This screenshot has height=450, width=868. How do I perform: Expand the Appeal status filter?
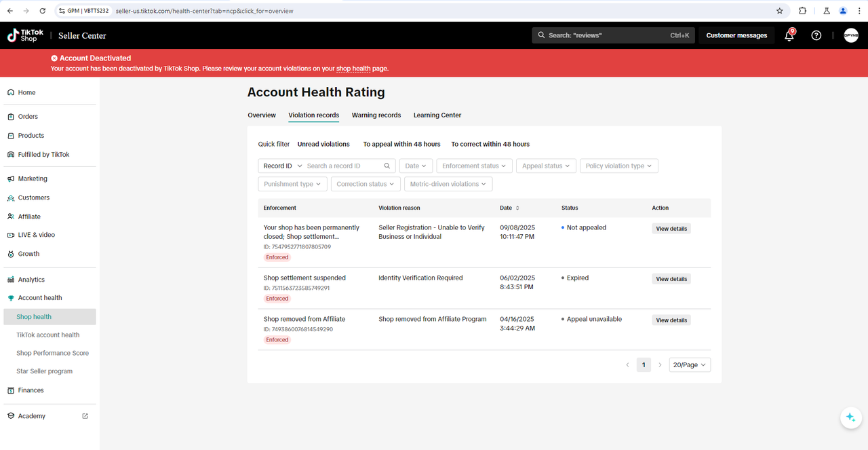[547, 166]
